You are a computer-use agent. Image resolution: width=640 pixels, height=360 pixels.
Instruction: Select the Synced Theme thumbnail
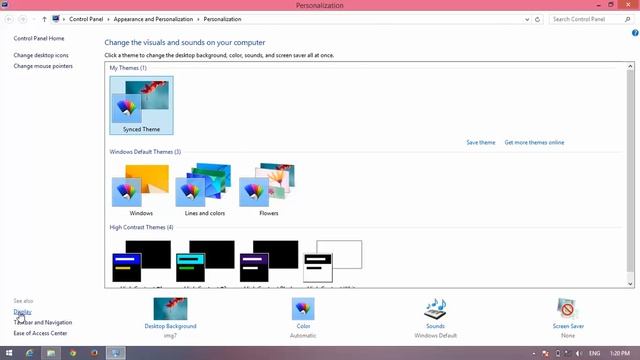(x=141, y=105)
